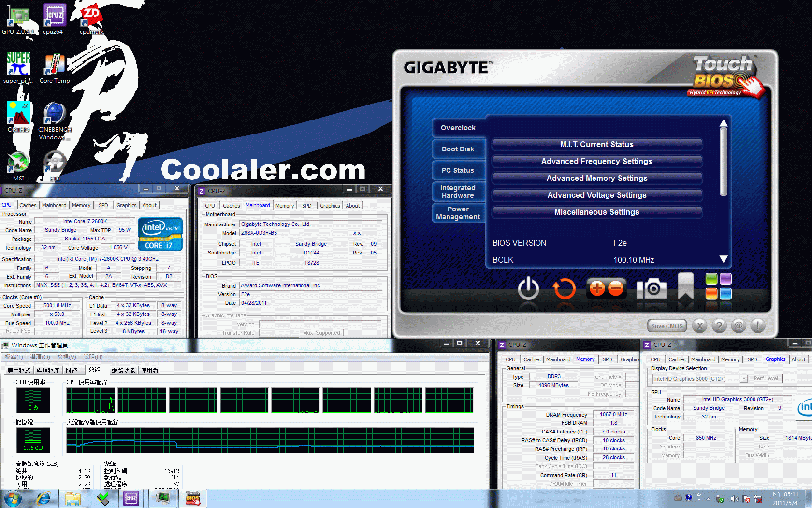
Task: Select the CINEBENCH Windows desktop icon
Action: tap(55, 121)
